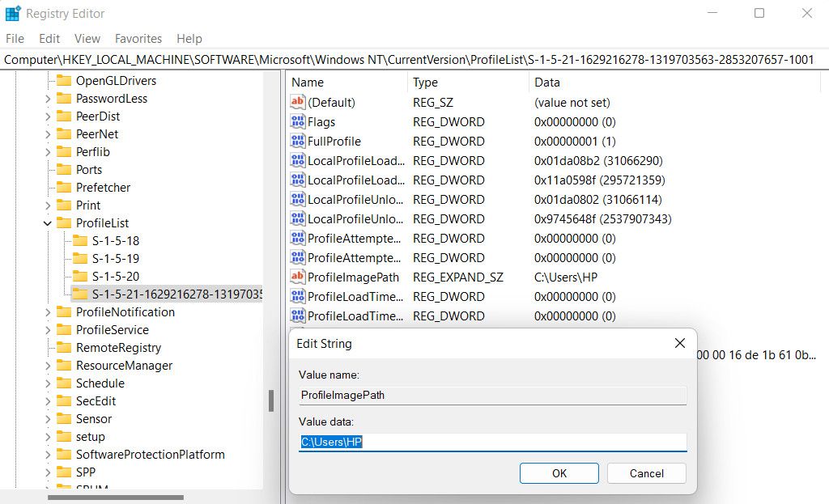Click the folder icon for Prefetcher
This screenshot has height=504, width=829.
point(62,187)
